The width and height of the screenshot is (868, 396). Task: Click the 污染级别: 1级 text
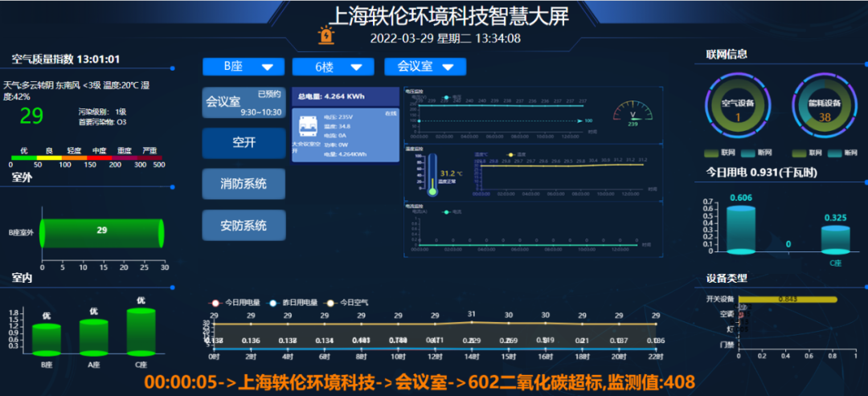coord(102,112)
